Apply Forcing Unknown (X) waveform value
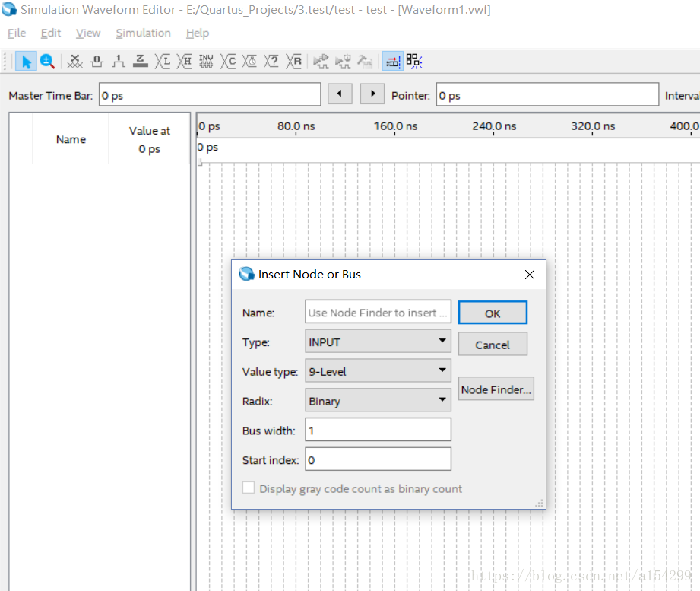The image size is (700, 591). coord(74,61)
